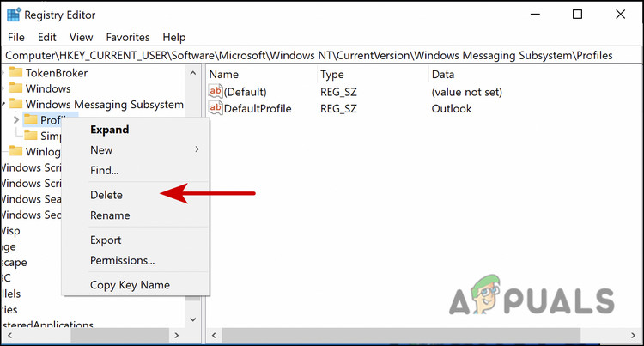Click tree pane scroll left arrow
This screenshot has width=644, height=346.
pyautogui.click(x=9, y=336)
